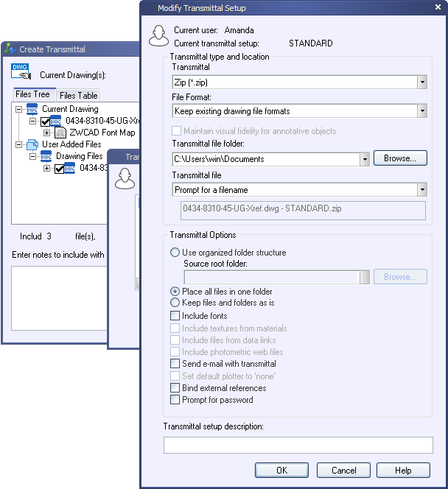
Task: Switch to the Files Tree tab
Action: (x=35, y=94)
